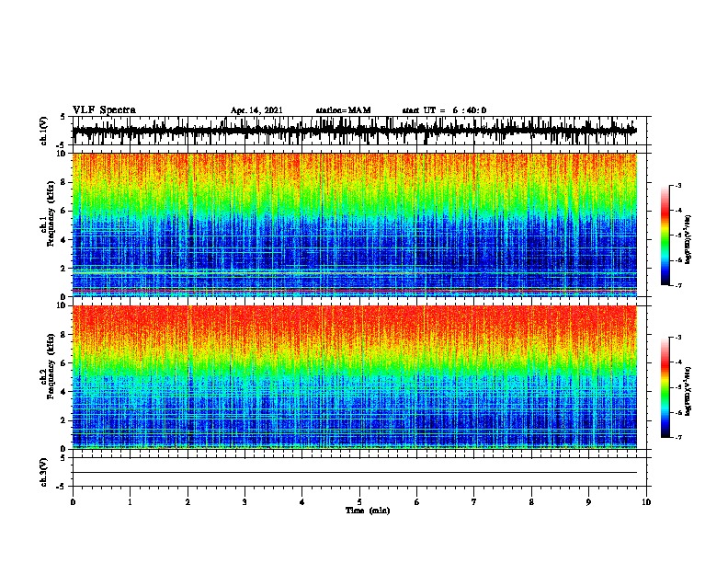Click the "-7" label on ch.1 colorbar
Image resolution: width=728 pixels, height=563 pixels.
click(x=677, y=285)
